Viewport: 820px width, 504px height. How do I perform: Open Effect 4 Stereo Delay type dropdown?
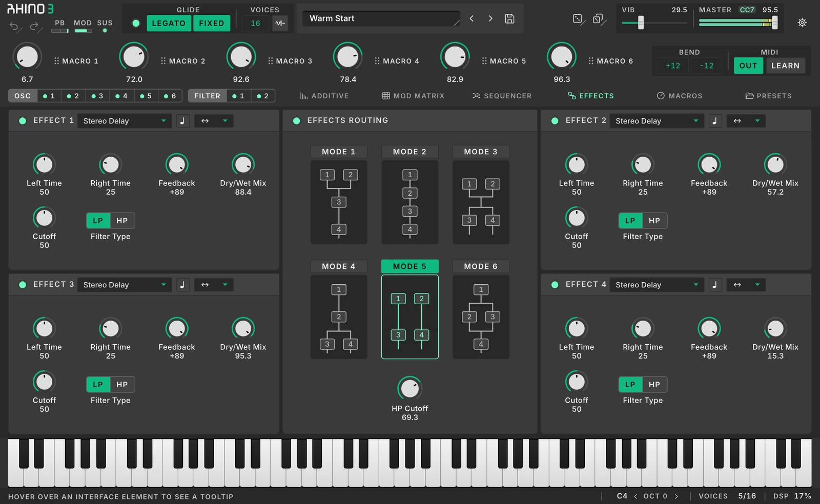[657, 285]
